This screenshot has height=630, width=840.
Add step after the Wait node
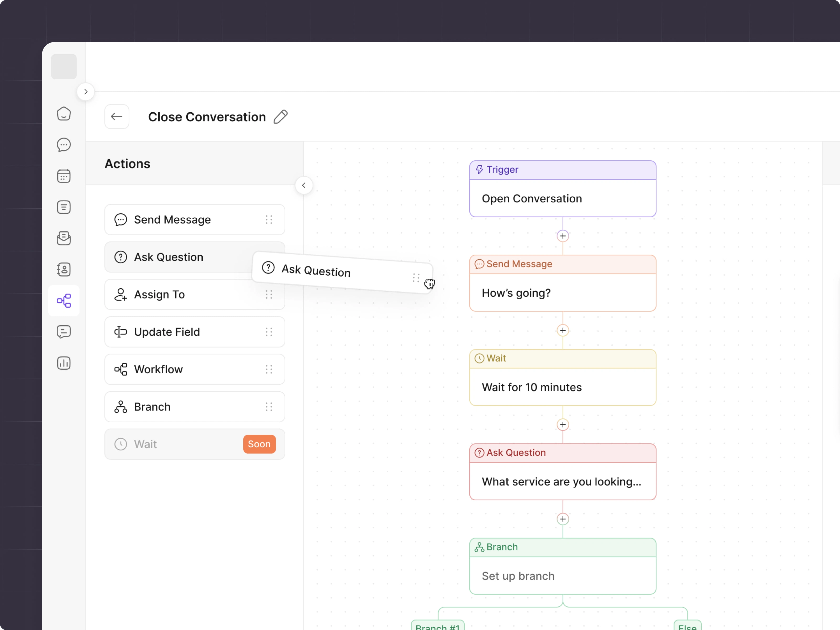pyautogui.click(x=562, y=424)
